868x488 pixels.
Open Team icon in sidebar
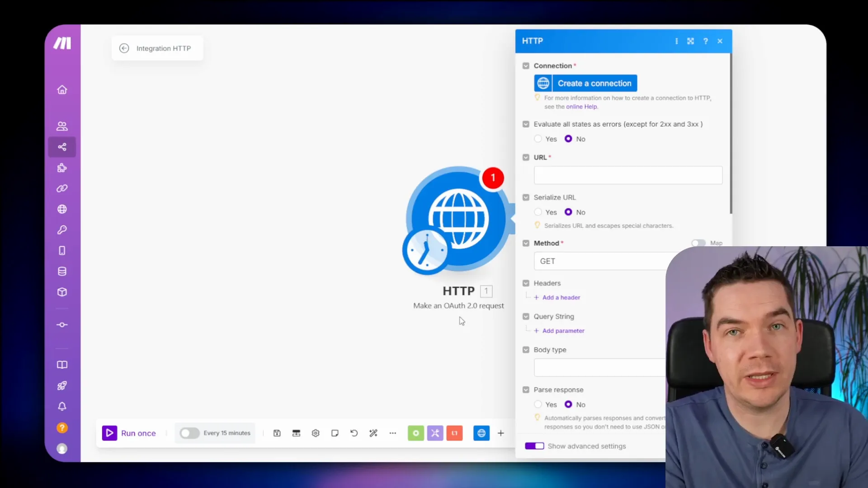coord(62,126)
